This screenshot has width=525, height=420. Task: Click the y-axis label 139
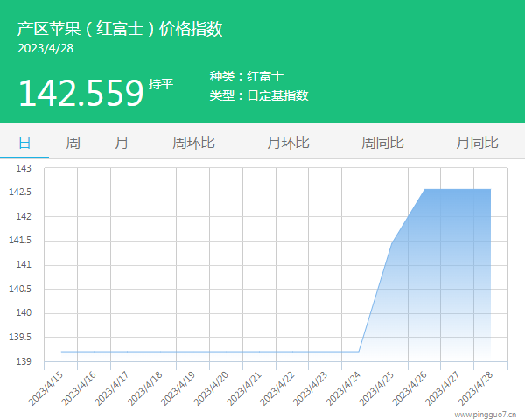24,361
